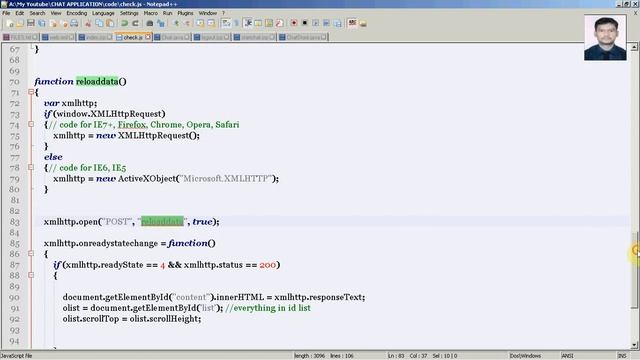Open the View menu

click(x=56, y=13)
